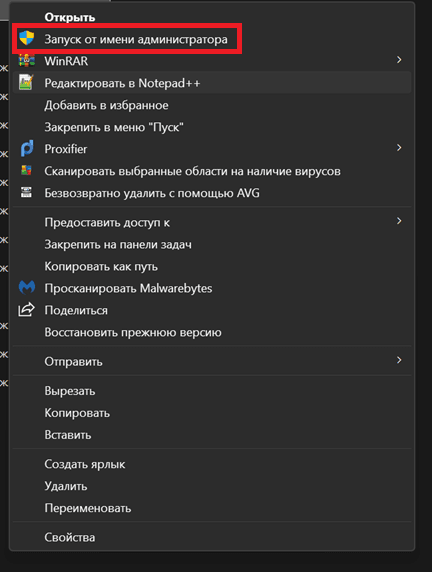The image size is (432, 572).
Task: Choose Закрепить в меню "Пуск"
Action: click(x=212, y=127)
